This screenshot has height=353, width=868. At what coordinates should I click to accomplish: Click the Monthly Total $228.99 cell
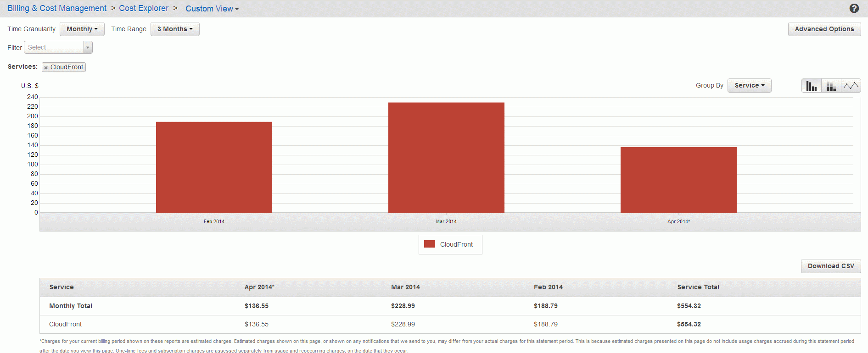(403, 306)
